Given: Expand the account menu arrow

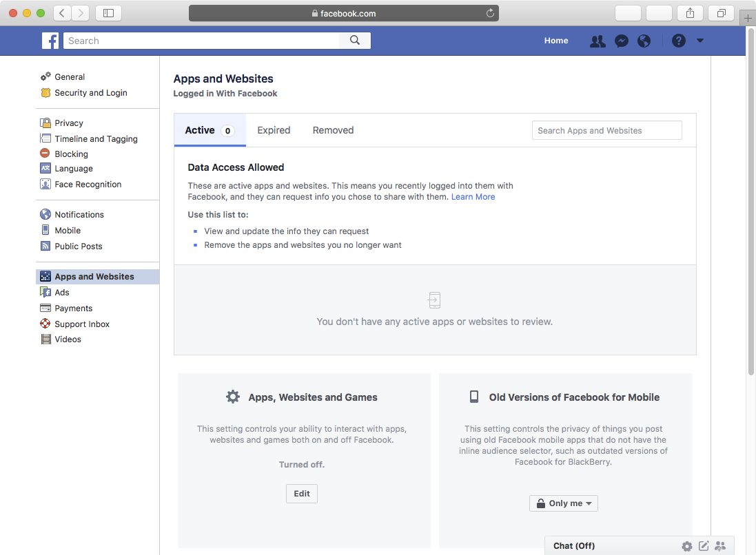Looking at the screenshot, I should (x=700, y=41).
